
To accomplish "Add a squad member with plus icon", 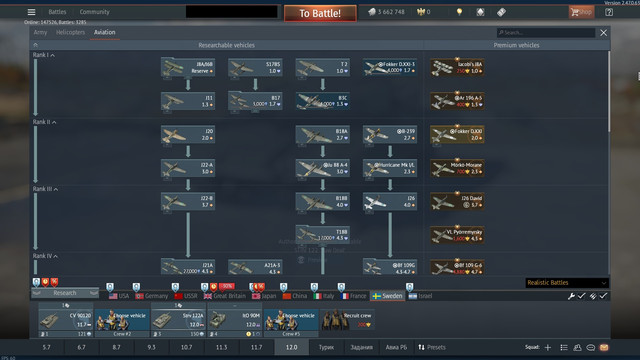I will [x=548, y=347].
